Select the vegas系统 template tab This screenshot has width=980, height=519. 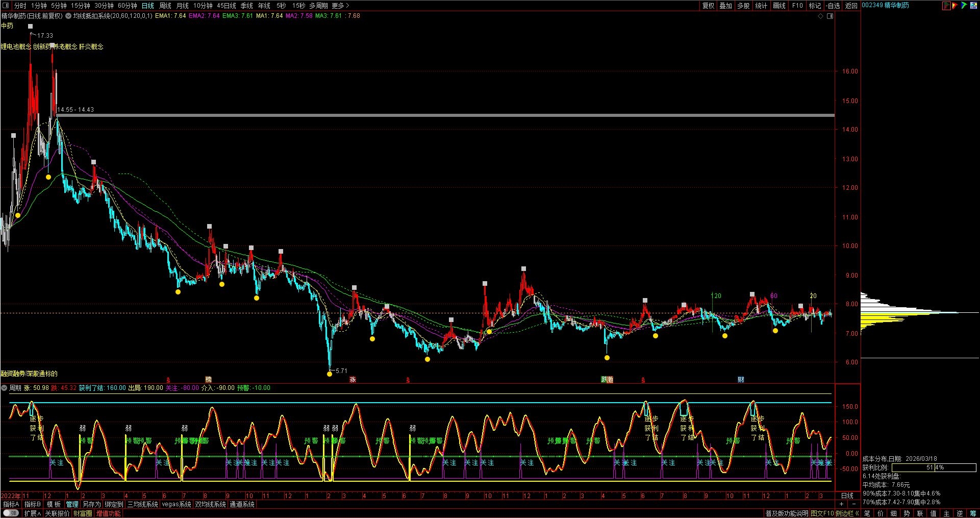[x=176, y=504]
